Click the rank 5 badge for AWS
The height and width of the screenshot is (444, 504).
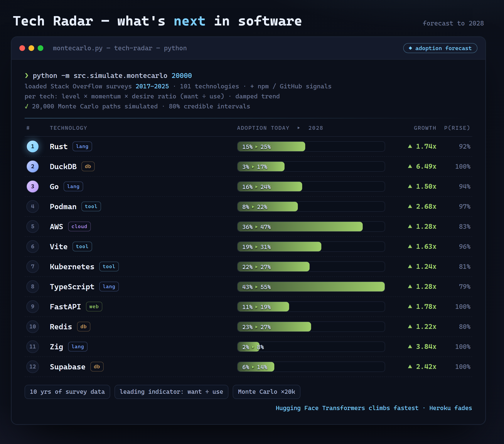point(33,226)
